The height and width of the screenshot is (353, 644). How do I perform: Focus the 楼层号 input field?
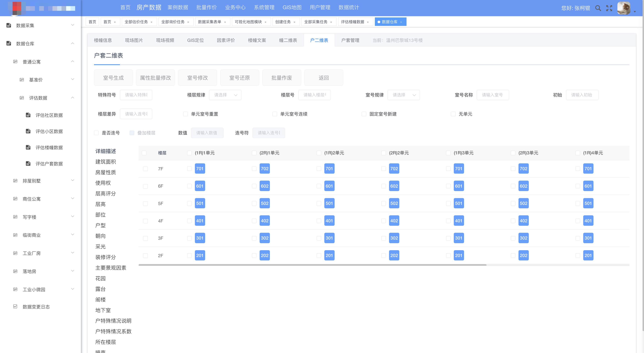(314, 95)
